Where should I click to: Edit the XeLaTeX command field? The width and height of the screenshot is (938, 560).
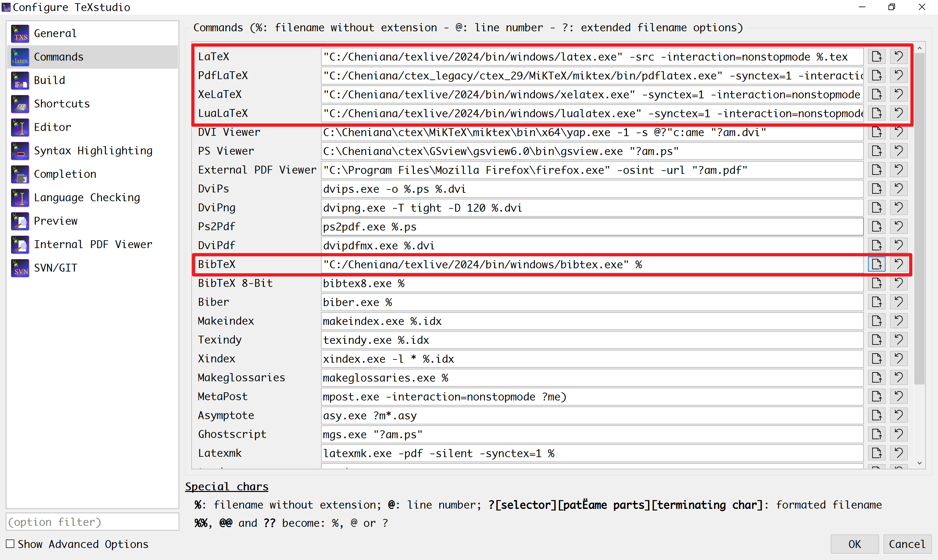(x=592, y=94)
